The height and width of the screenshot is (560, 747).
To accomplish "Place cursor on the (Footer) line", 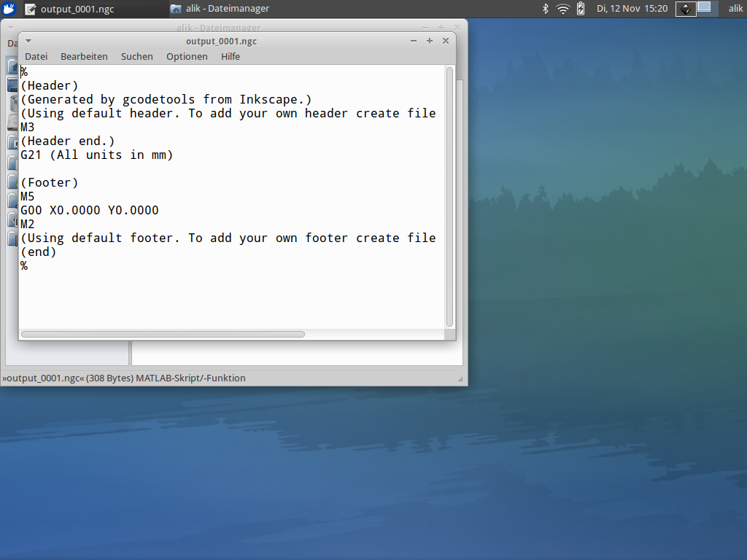I will point(49,182).
